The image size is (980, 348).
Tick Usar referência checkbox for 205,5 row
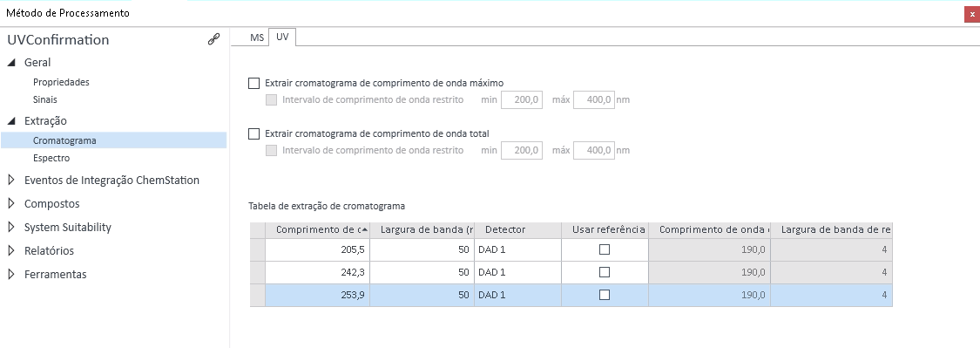point(605,249)
